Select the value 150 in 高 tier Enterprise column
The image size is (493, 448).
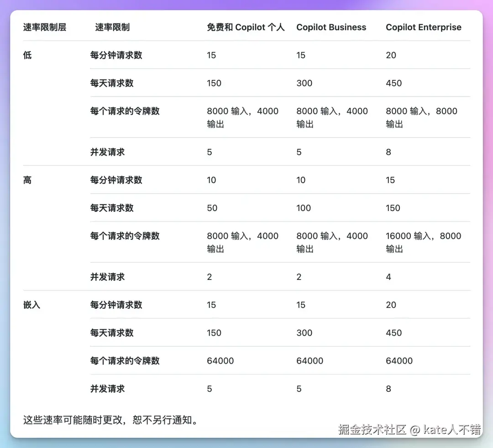coord(393,208)
